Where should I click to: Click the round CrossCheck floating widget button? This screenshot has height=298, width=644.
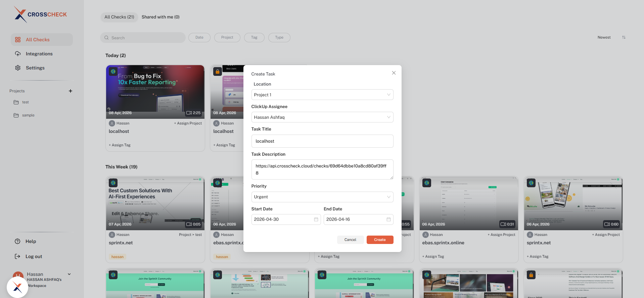[x=17, y=287]
